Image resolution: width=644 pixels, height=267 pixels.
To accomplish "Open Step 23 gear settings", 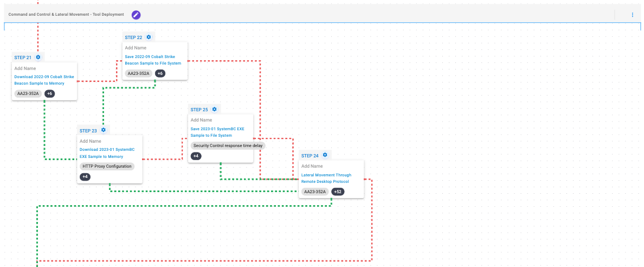I will (x=103, y=130).
